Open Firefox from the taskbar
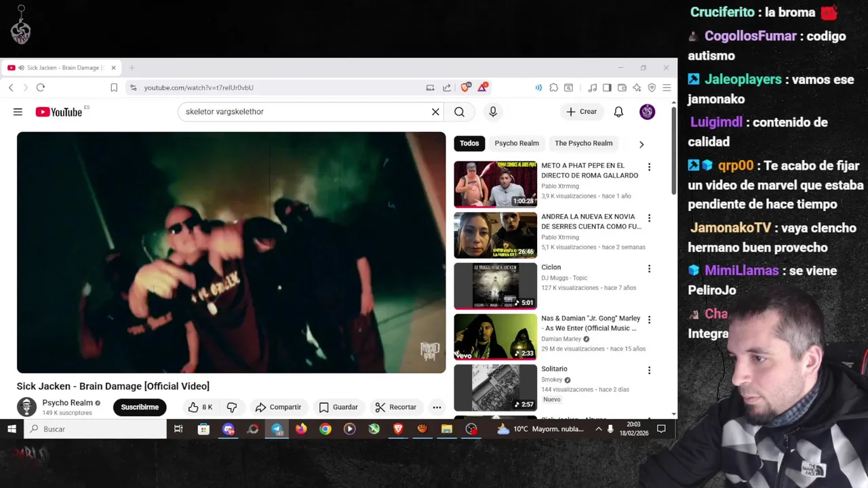The height and width of the screenshot is (488, 868). tap(301, 429)
